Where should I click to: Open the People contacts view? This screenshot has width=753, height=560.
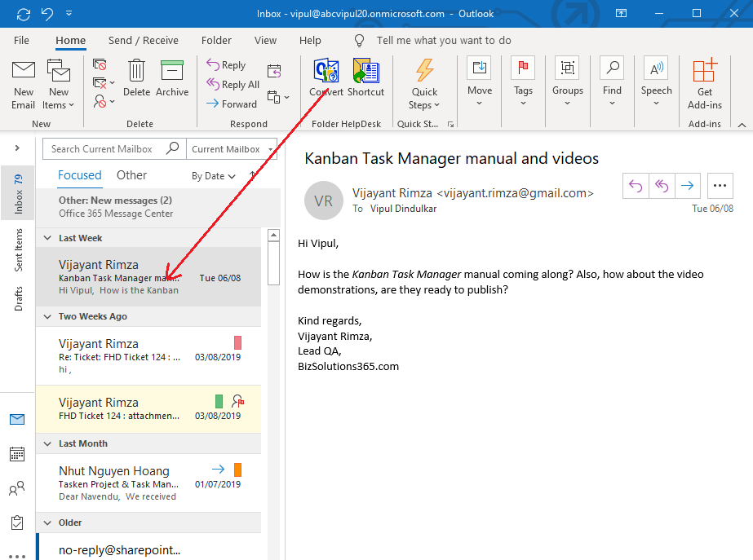coord(17,489)
